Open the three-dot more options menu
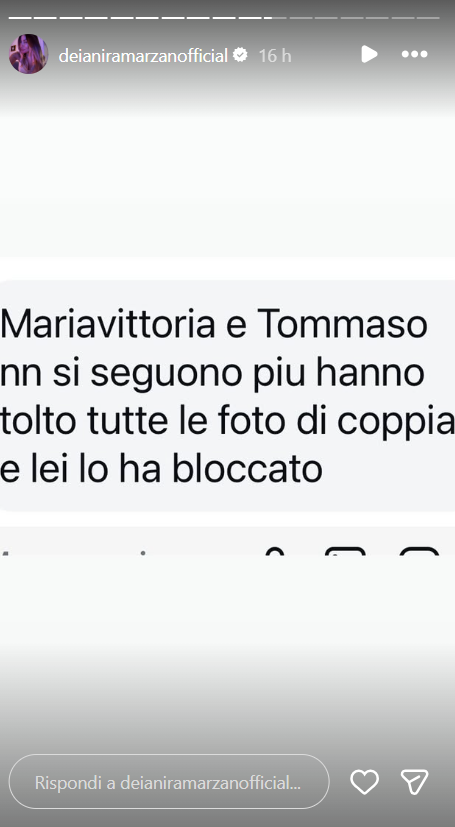Image resolution: width=455 pixels, height=827 pixels. point(414,54)
